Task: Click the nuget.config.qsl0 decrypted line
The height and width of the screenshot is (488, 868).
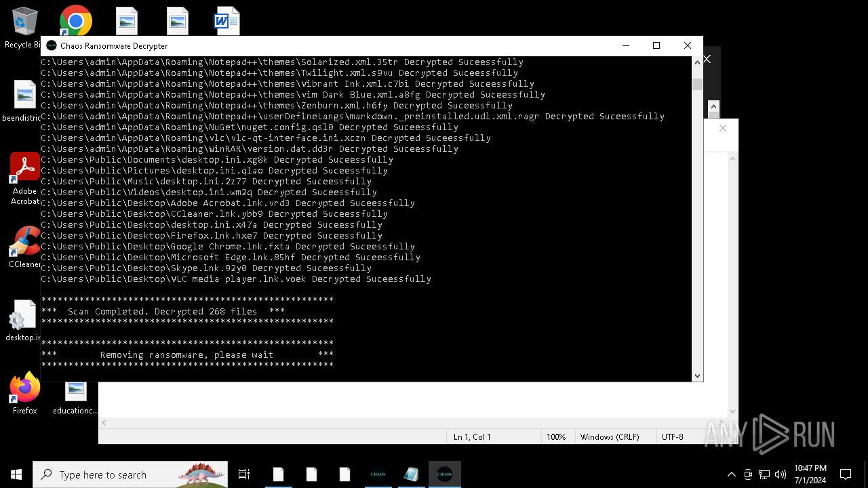Action: pyautogui.click(x=250, y=127)
